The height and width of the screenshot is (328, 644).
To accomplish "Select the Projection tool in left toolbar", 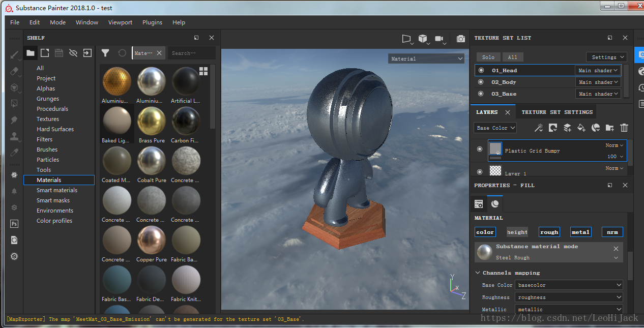I will pyautogui.click(x=14, y=87).
